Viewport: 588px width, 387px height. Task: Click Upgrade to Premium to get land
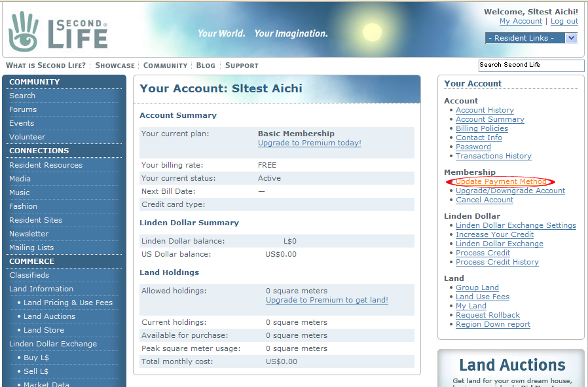327,300
